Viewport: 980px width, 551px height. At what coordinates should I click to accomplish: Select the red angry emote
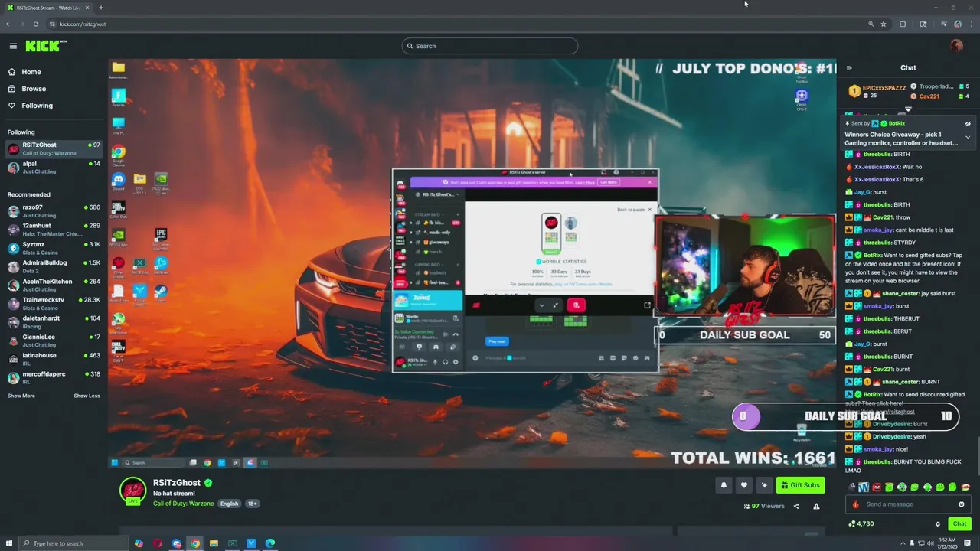pos(877,487)
